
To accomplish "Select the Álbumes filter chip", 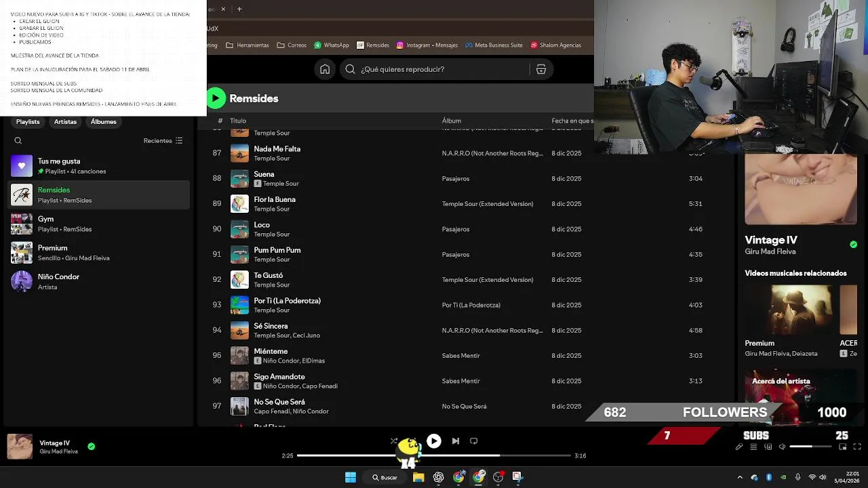I will [103, 122].
